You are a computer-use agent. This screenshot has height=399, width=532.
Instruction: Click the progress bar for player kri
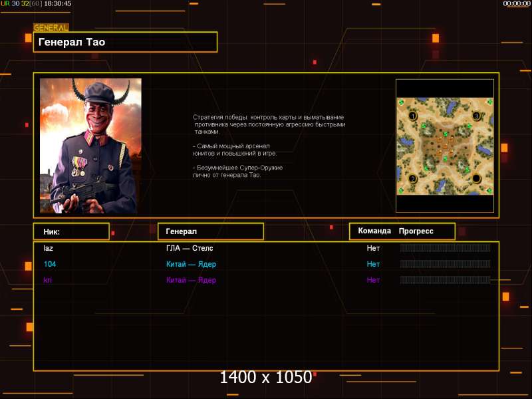click(445, 280)
